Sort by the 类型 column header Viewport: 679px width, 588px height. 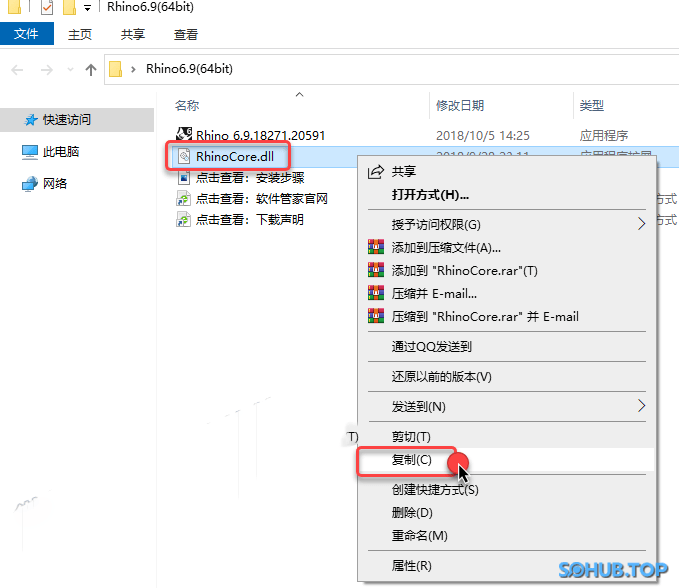(x=592, y=105)
